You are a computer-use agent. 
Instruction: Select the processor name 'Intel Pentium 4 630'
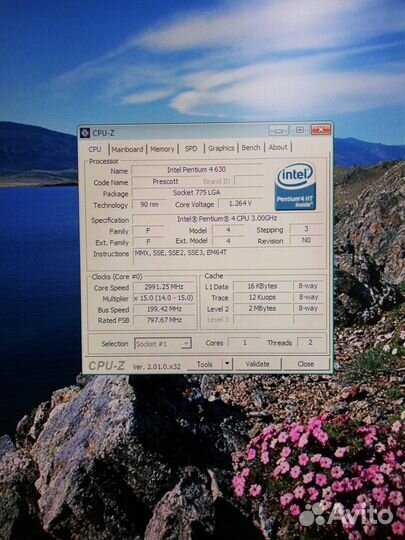pos(197,170)
